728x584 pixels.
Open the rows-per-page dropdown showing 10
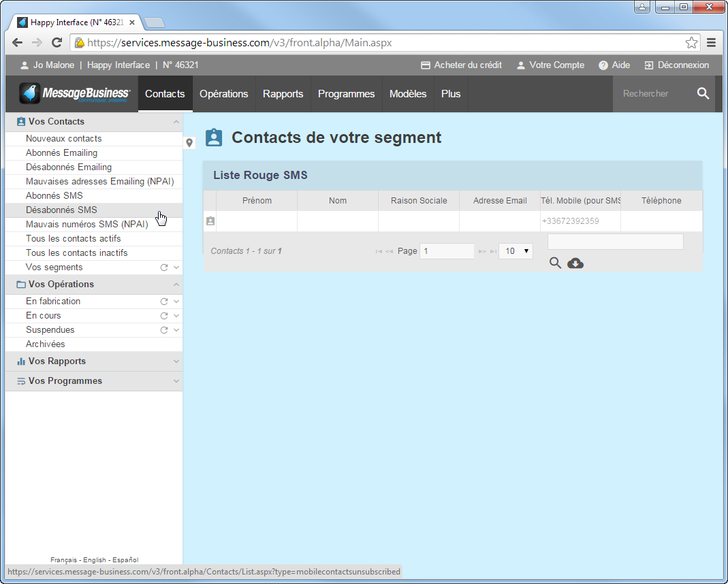(x=516, y=251)
